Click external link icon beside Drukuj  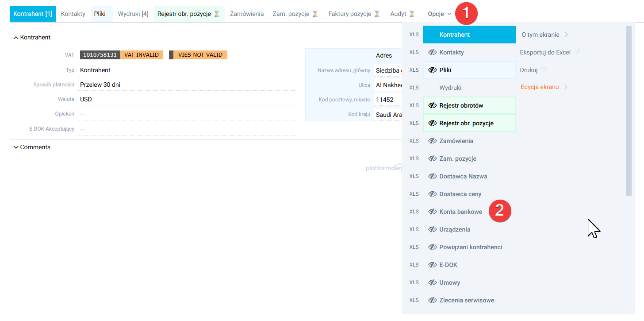pyautogui.click(x=544, y=70)
